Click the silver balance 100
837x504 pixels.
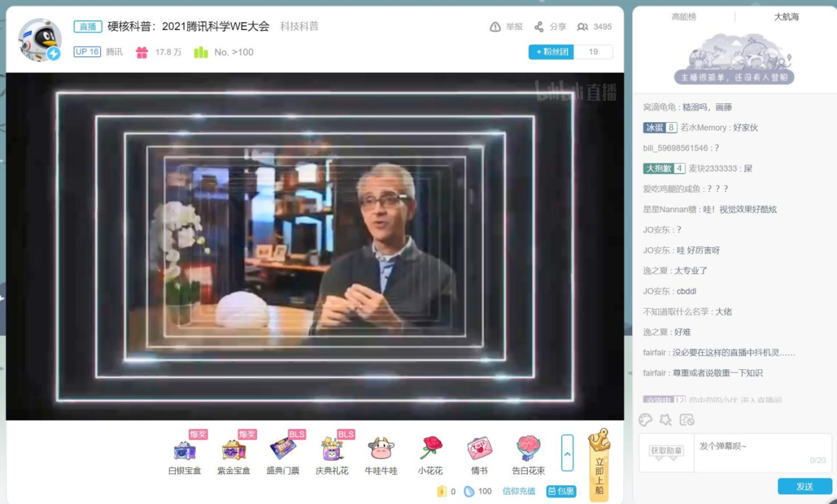(485, 492)
